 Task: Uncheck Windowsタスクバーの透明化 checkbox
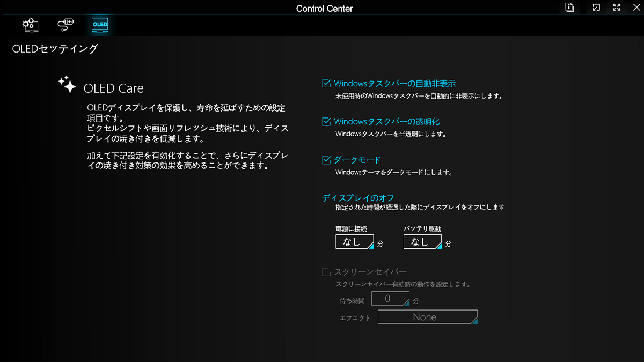tap(326, 122)
